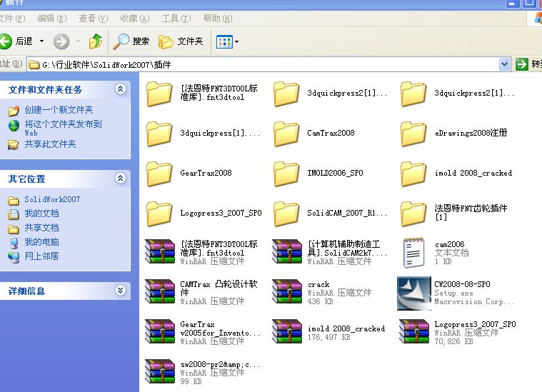
Task: Collapse the 文件和文件夹任务 panel
Action: tap(120, 89)
